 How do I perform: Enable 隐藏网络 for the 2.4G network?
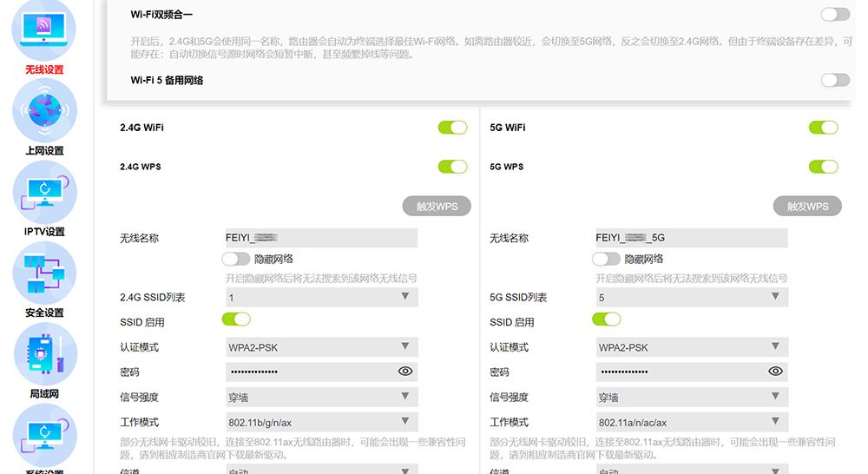tap(236, 259)
